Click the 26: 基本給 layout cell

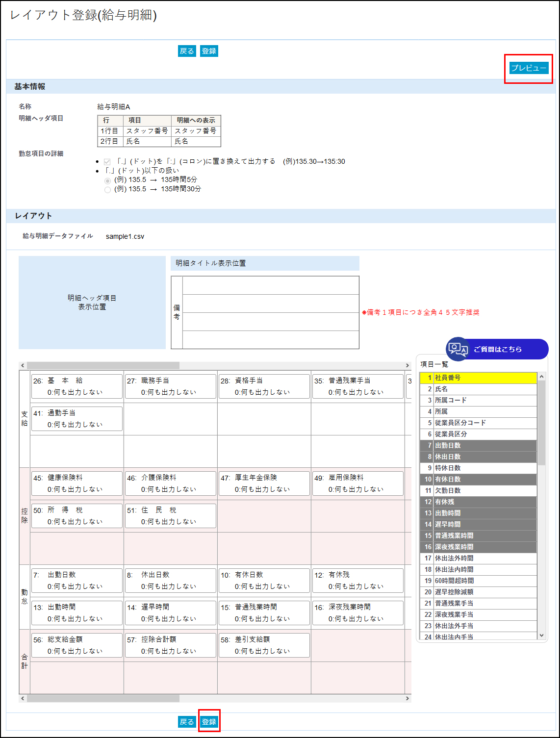click(77, 386)
